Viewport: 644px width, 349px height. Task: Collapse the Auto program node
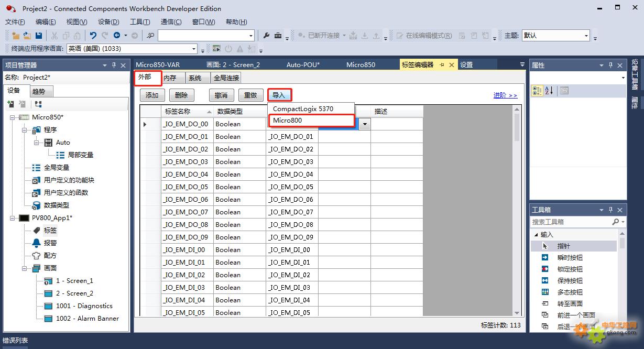pyautogui.click(x=37, y=143)
